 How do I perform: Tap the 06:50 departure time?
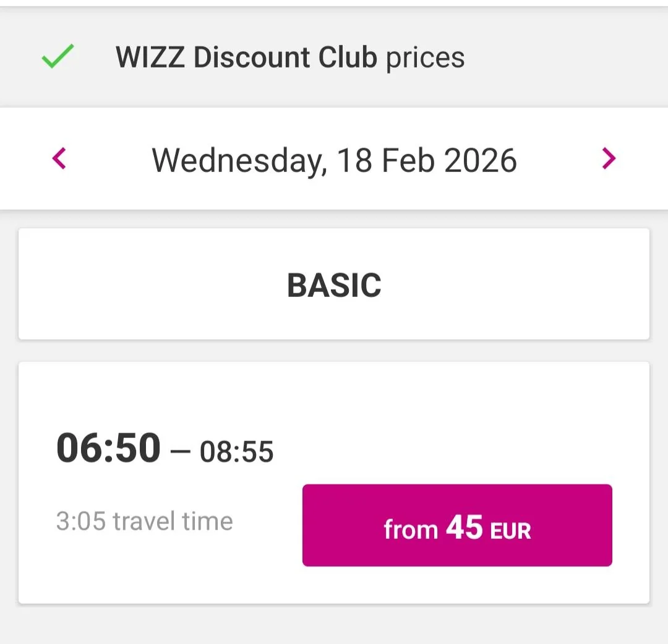click(108, 448)
